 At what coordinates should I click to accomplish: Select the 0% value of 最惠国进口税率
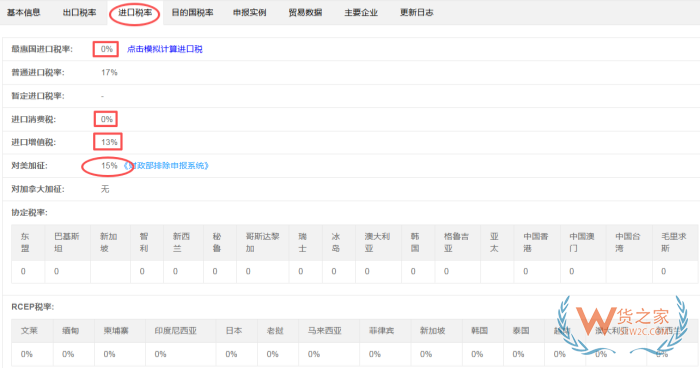pos(107,49)
